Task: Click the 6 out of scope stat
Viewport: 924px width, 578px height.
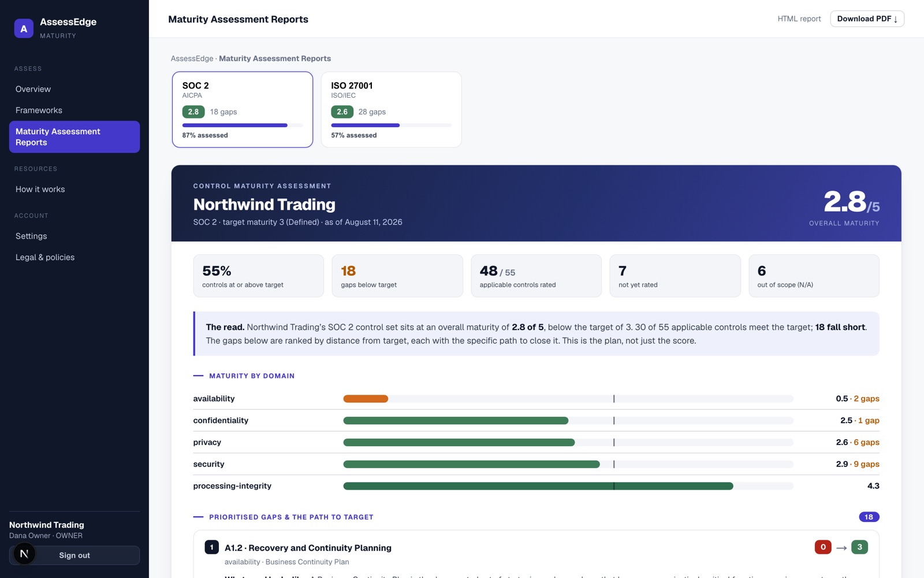Action: pos(814,276)
